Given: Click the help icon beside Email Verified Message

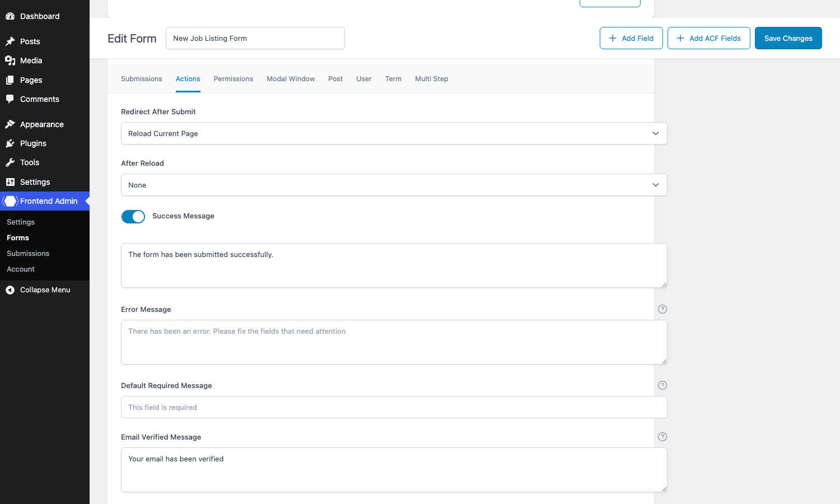Looking at the screenshot, I should (662, 437).
